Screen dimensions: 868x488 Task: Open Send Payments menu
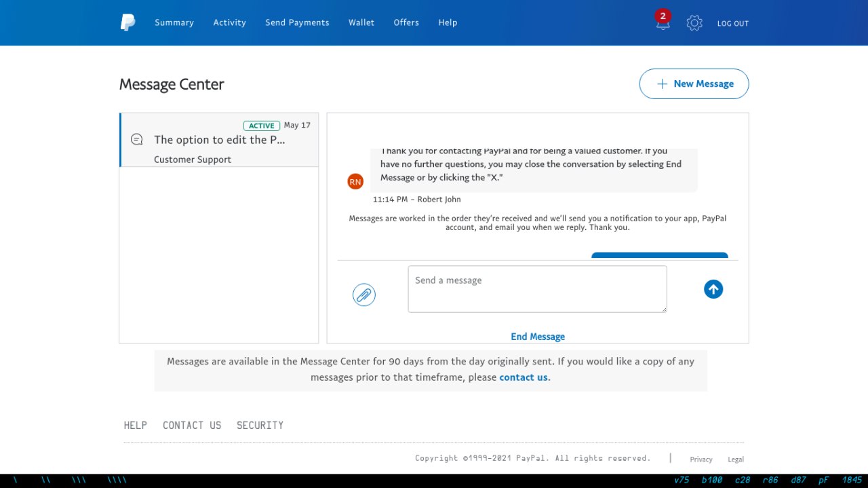point(297,22)
